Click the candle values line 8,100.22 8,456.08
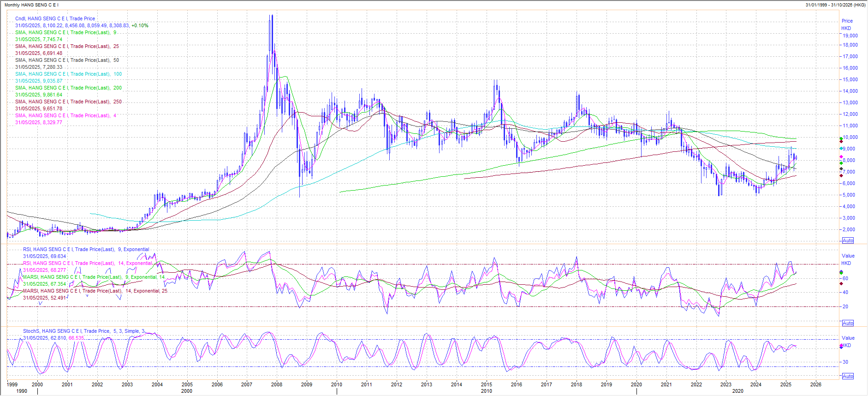This screenshot has height=396, width=868. 82,26
